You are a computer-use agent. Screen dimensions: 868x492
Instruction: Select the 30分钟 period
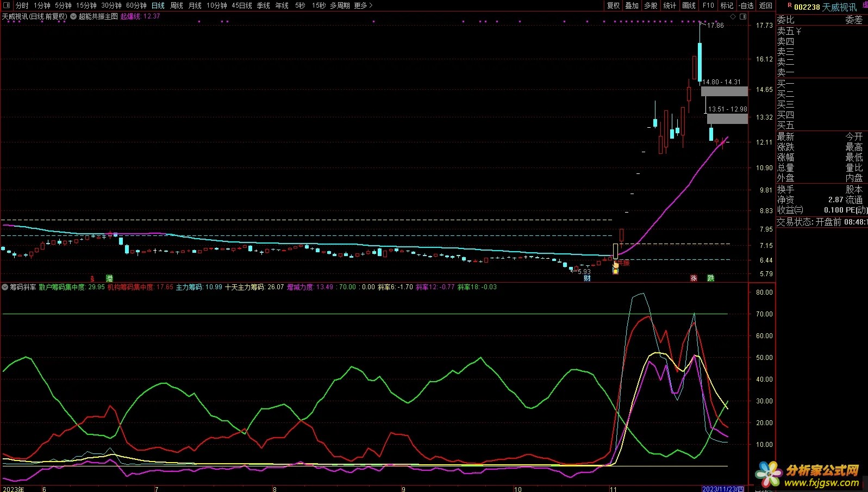(111, 5)
